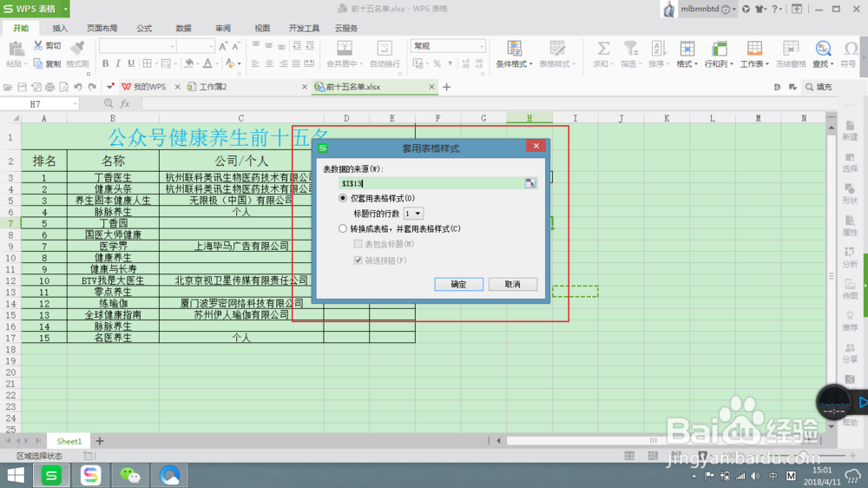Switch to the Formulas (公式) tab

144,29
